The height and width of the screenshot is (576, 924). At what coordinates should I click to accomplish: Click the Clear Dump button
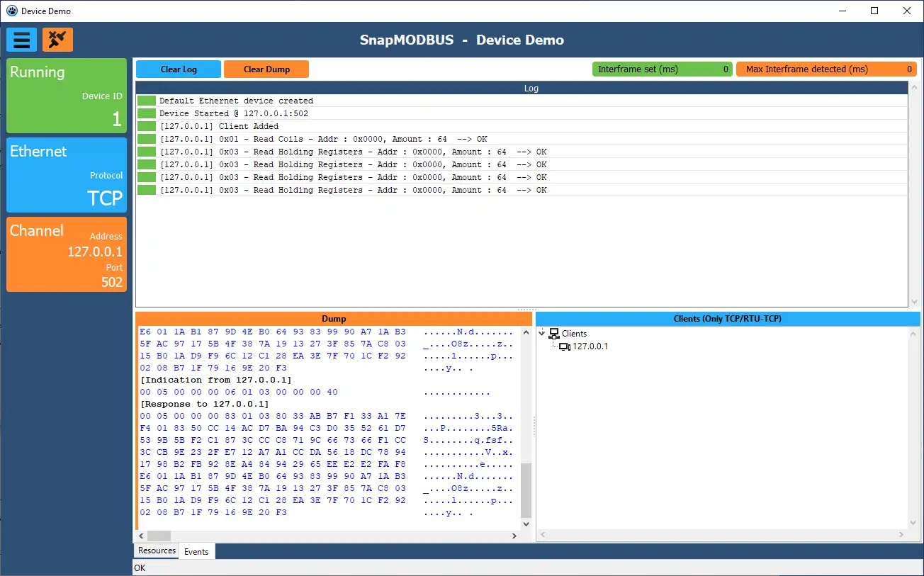point(266,69)
